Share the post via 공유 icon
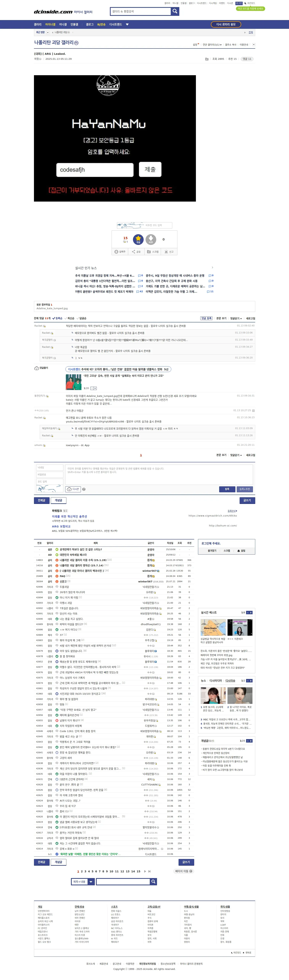Viewport: 289px width, 980px height. pyautogui.click(x=136, y=251)
